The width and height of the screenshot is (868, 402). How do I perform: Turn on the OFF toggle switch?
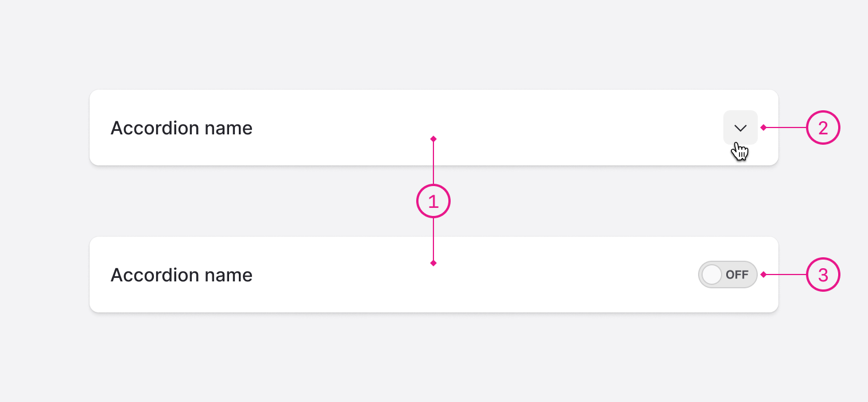727,275
